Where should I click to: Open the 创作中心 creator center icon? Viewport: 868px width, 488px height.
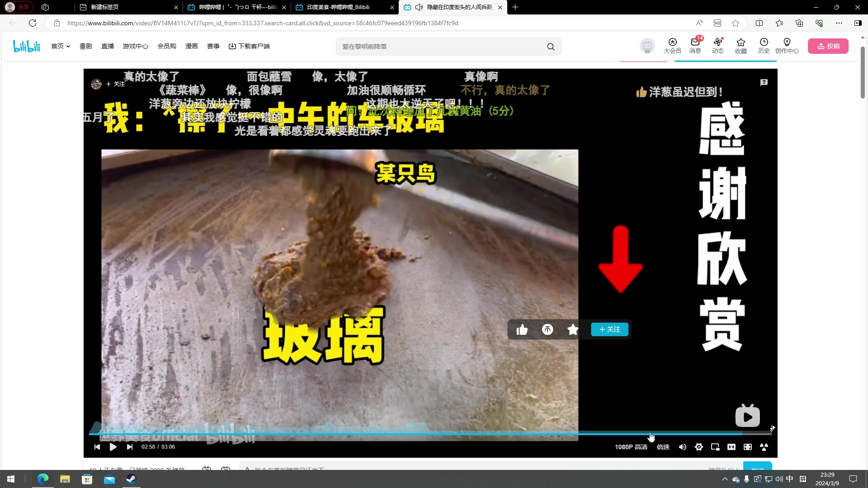787,45
